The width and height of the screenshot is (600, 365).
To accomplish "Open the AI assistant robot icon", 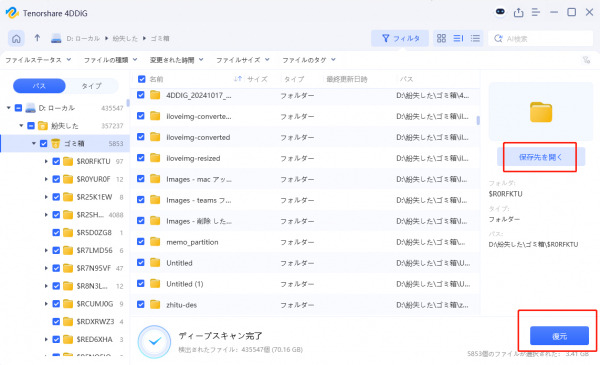I will coord(500,12).
